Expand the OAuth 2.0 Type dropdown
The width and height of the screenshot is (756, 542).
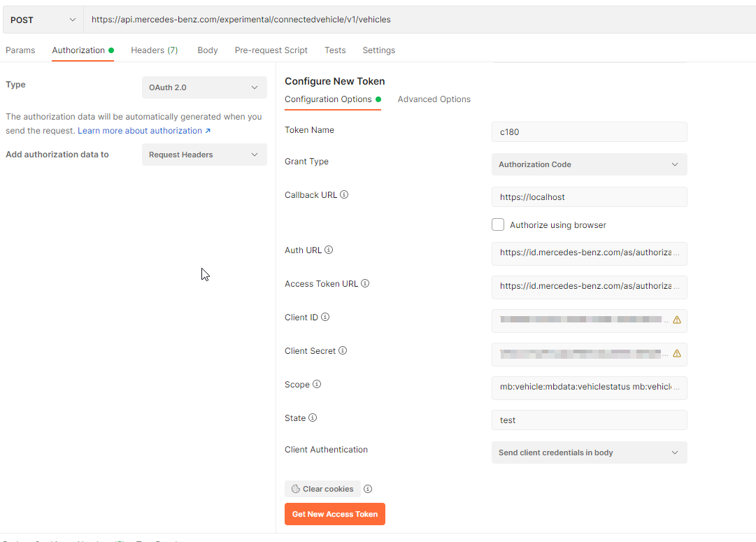point(204,87)
